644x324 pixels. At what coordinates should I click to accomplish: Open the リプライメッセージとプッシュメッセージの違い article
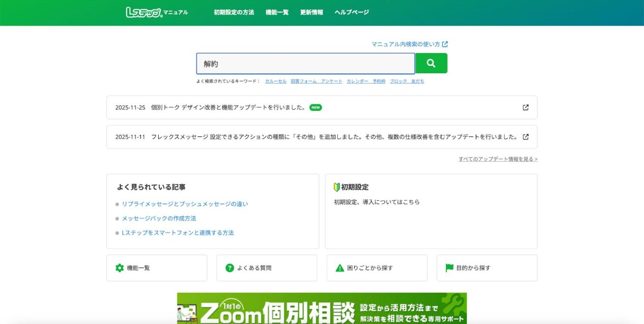tap(184, 203)
